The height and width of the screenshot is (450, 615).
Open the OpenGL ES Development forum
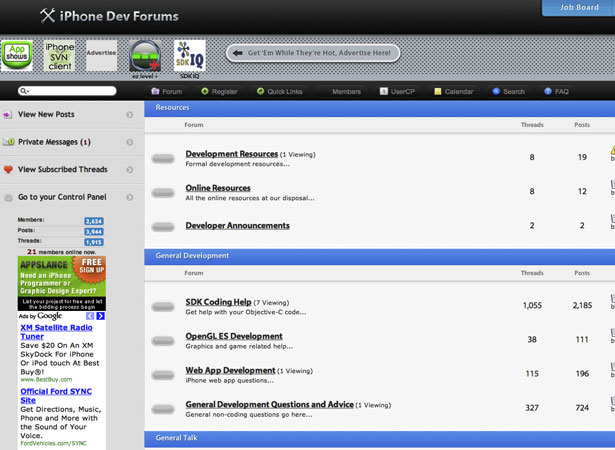coord(234,336)
